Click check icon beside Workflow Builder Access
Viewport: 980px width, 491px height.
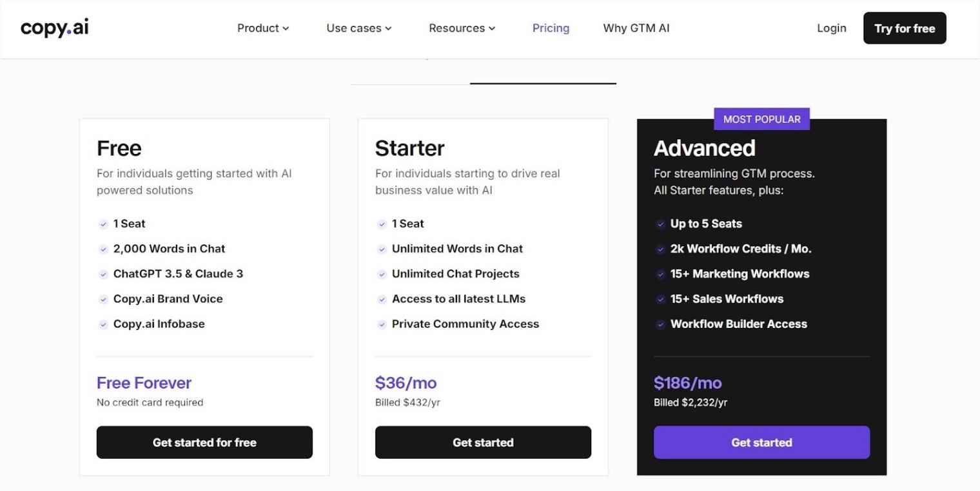660,325
